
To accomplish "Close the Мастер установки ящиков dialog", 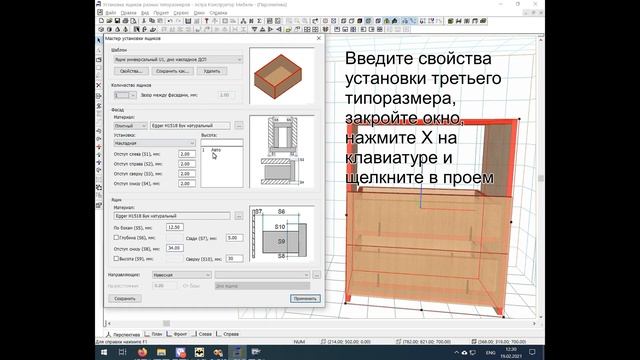I will [319, 38].
